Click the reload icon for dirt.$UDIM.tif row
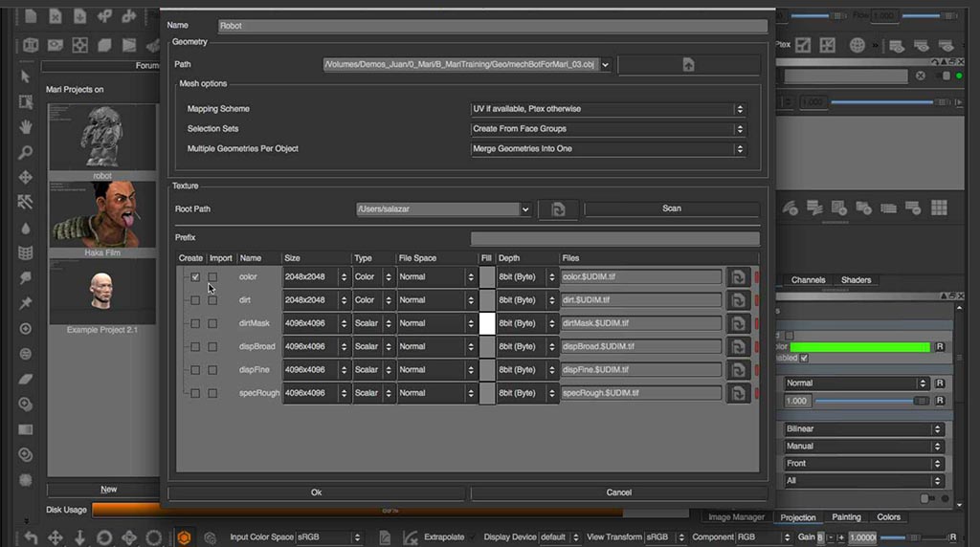Viewport: 980px width, 547px height. [x=738, y=300]
